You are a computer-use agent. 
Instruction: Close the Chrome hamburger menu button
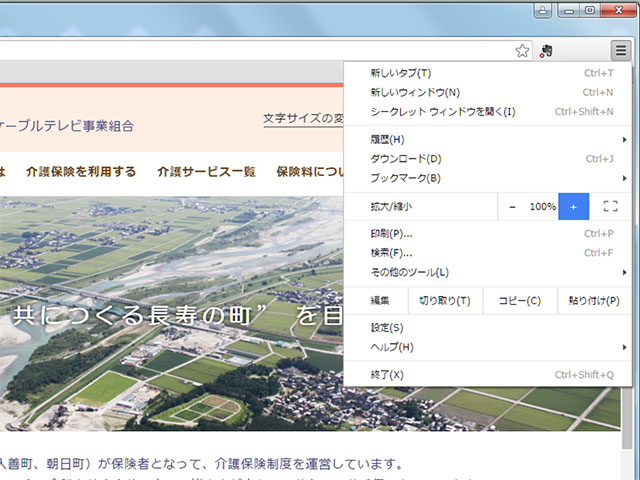tap(621, 51)
